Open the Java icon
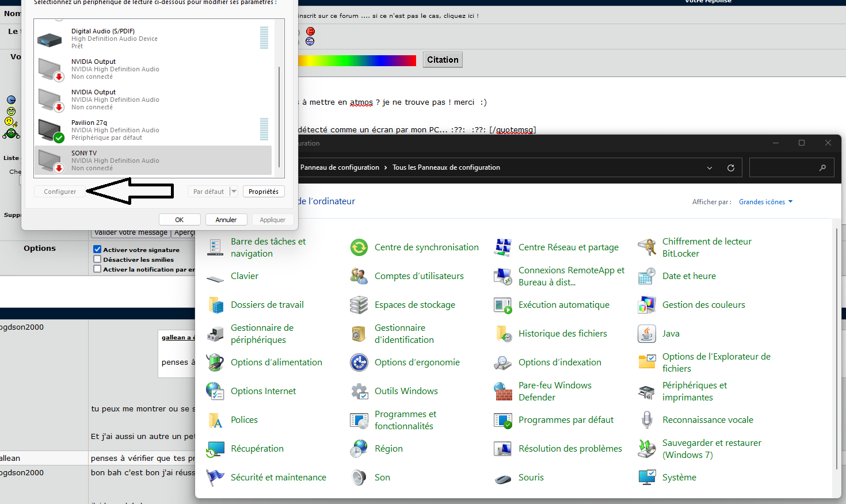The image size is (846, 504). pos(647,334)
